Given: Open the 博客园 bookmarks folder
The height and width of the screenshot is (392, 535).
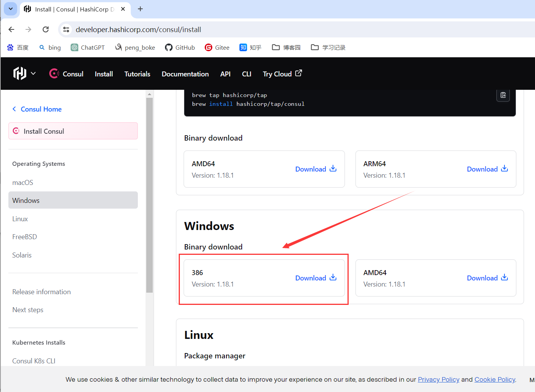Looking at the screenshot, I should 286,47.
